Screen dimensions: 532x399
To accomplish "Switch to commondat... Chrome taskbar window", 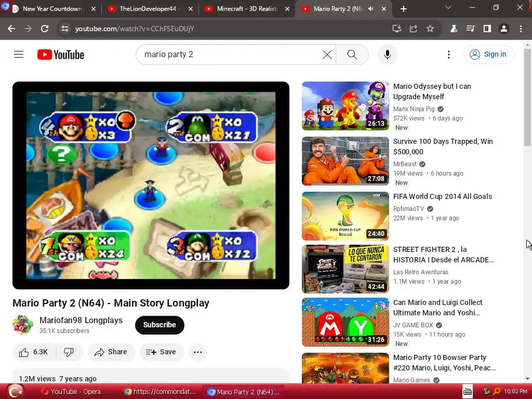I will (160, 392).
